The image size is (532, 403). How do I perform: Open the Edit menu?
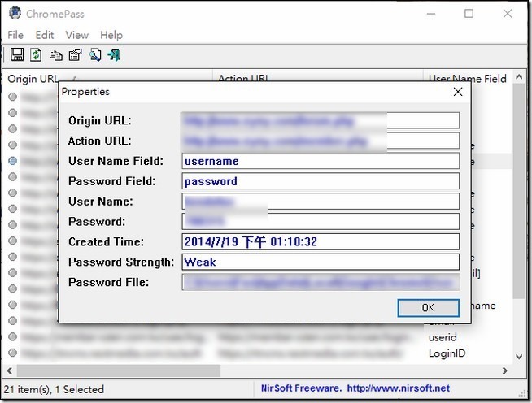tap(45, 35)
